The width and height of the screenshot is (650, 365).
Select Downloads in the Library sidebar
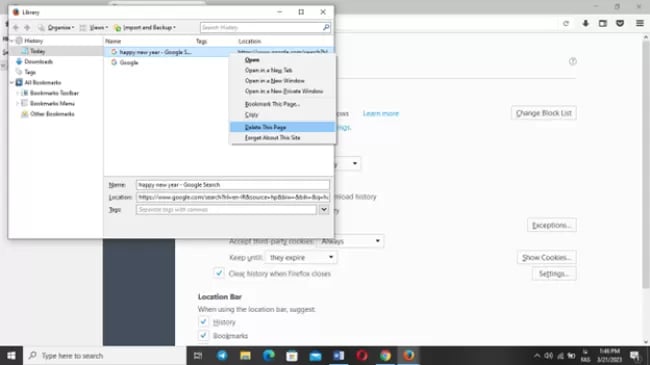click(x=39, y=61)
